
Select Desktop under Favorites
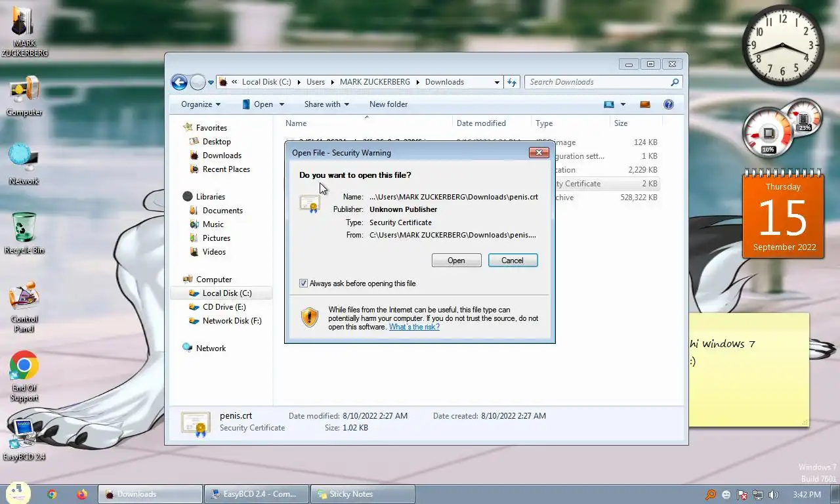point(217,142)
